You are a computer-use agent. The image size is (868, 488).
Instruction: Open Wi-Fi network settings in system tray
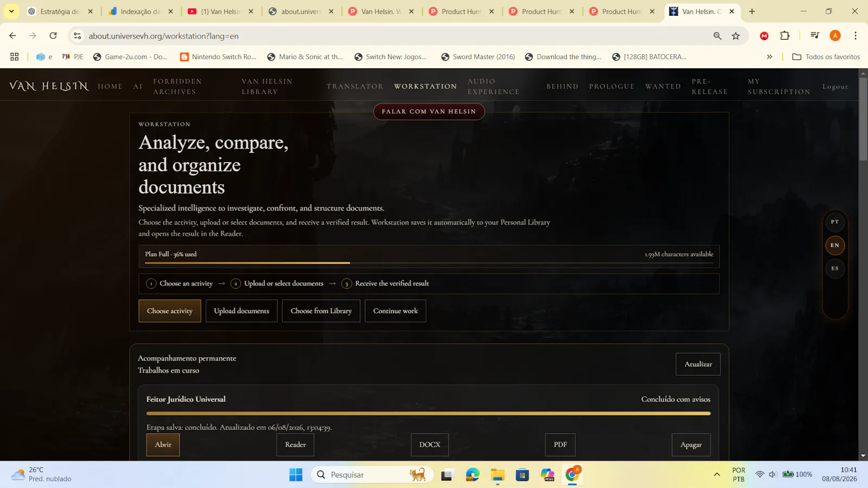[759, 474]
